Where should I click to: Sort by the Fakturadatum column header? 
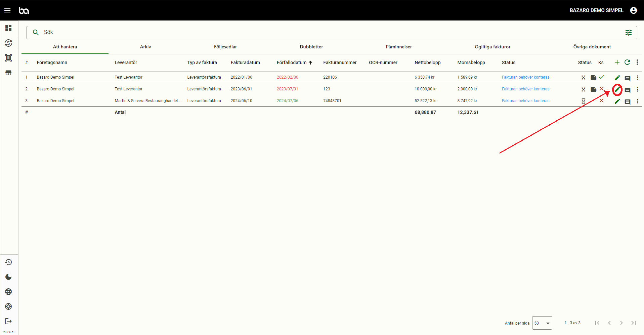[x=245, y=62]
